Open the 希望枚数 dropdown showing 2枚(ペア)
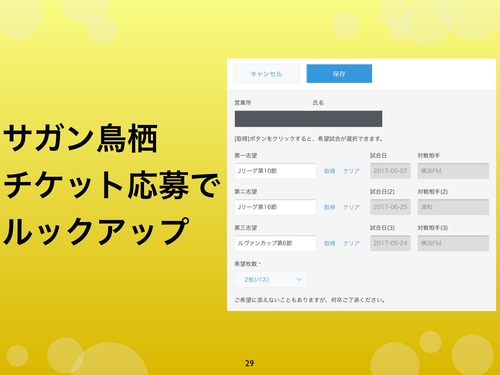 (x=271, y=279)
